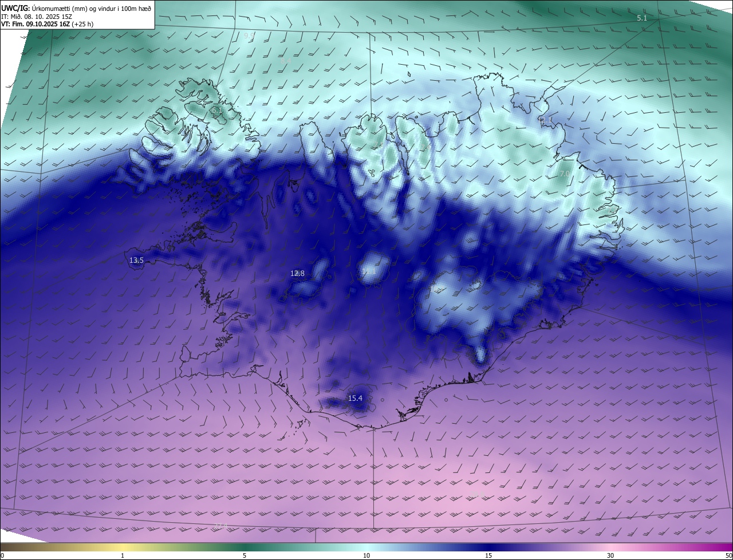Click the 1 tick label on the colour scale

123,555
